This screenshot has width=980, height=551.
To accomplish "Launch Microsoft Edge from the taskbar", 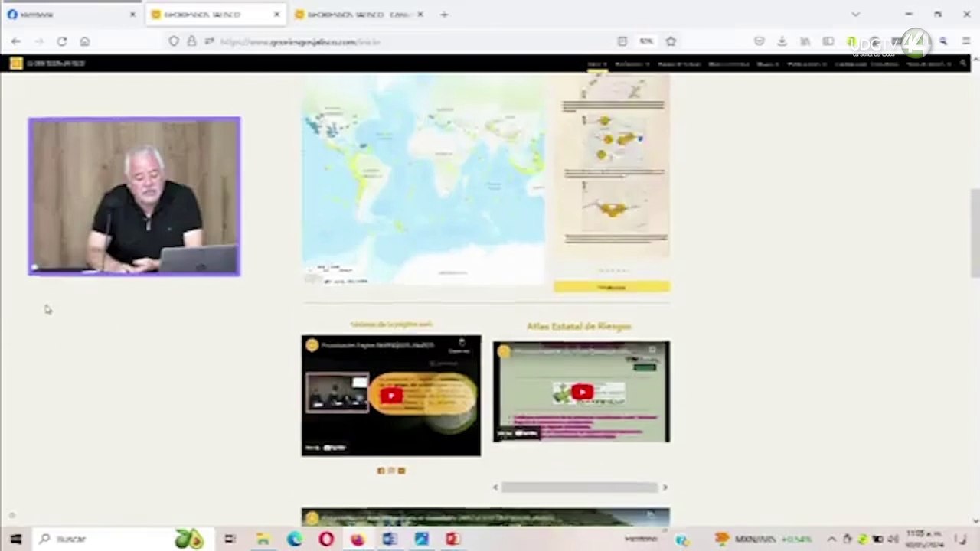I will 295,540.
